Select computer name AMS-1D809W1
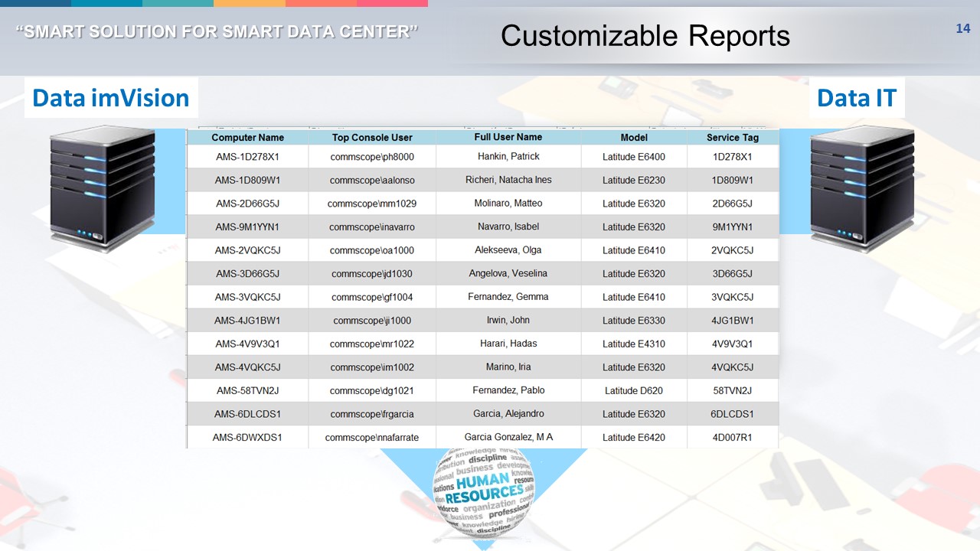 247,181
